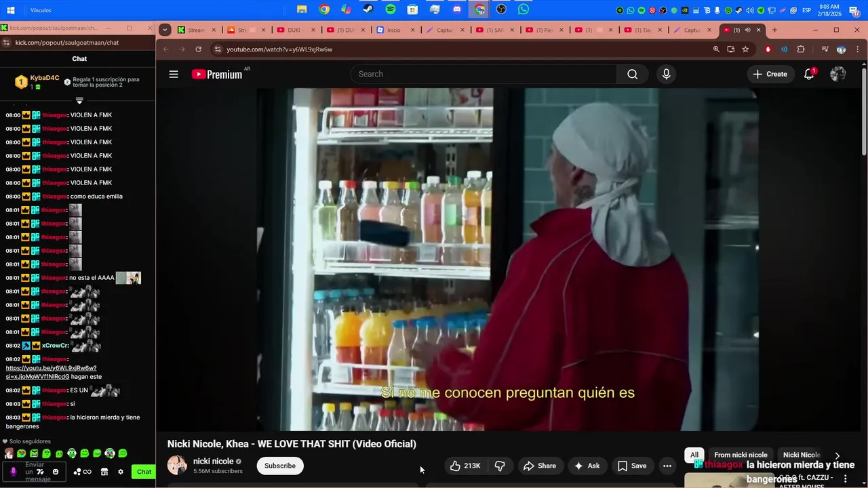Start voice search with microphone icon
This screenshot has height=488, width=868.
[x=666, y=75]
